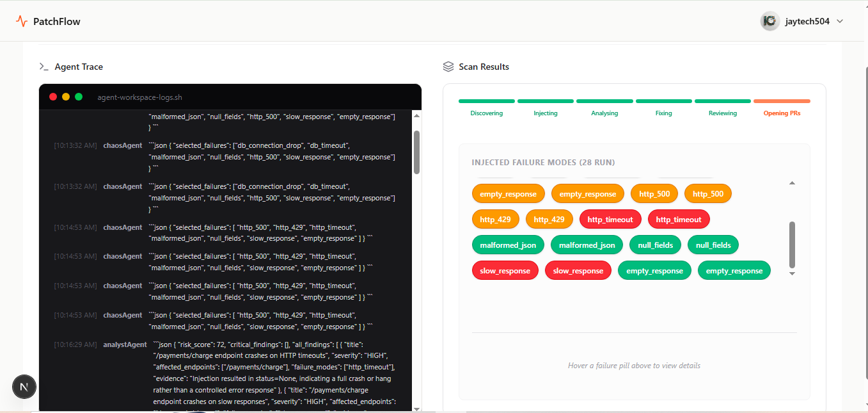Click the terminal log scroll-down arrow
Screen dimensions: 868x413
tap(416, 408)
